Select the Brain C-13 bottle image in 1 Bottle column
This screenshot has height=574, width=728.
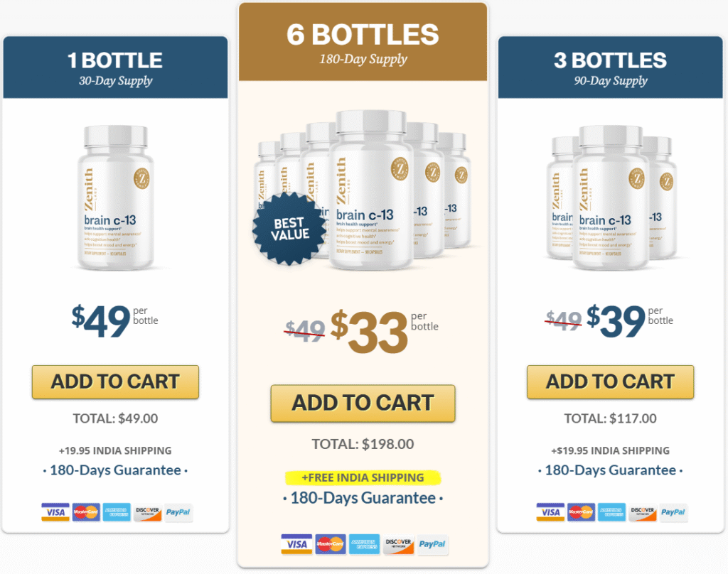click(x=116, y=199)
